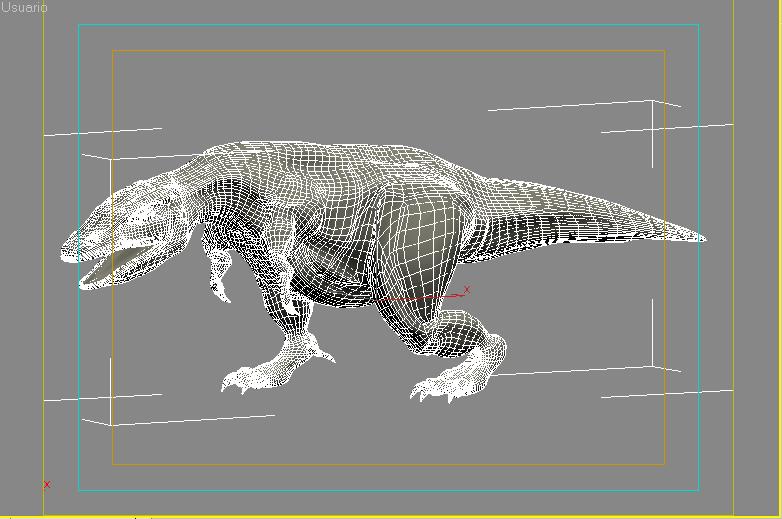Click the world axis X marker near the viewport corner
Viewport: 782px width, 519px height.
pyautogui.click(x=47, y=485)
